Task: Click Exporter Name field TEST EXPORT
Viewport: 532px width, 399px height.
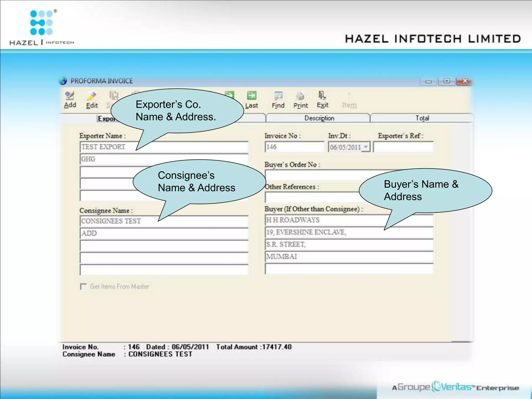Action: (164, 147)
